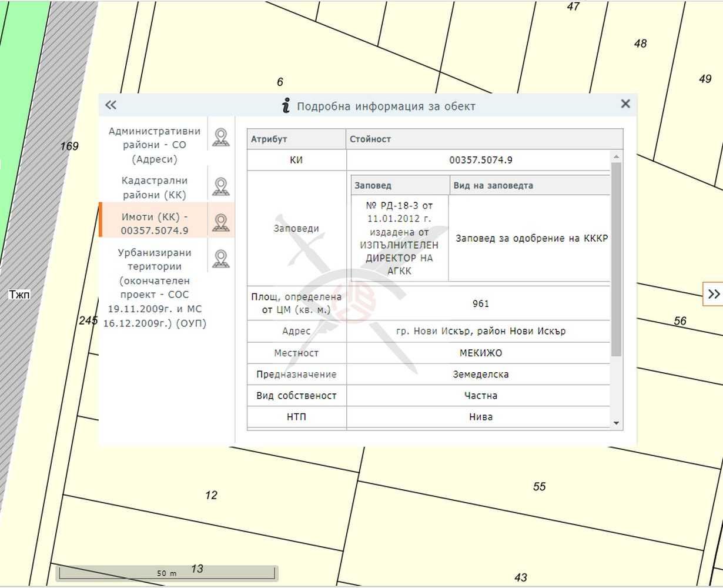Expand the right side panel with double-right arrow

pyautogui.click(x=713, y=294)
